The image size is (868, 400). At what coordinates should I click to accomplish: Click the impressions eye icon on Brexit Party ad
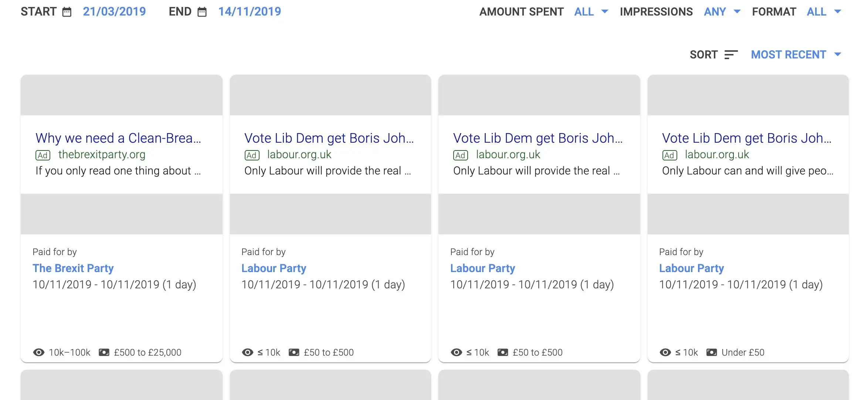click(x=38, y=352)
